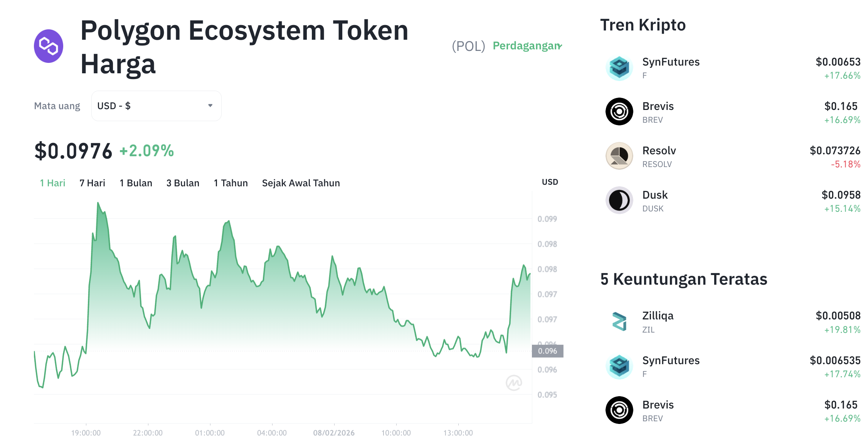868x439 pixels.
Task: Open the Zilliqa coin name link
Action: [658, 316]
